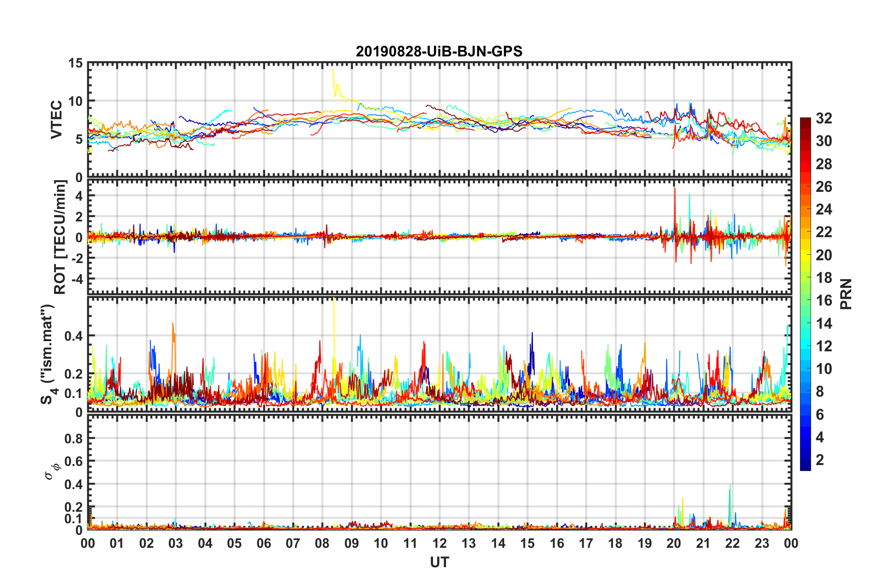The width and height of the screenshot is (879, 588).
Task: Click ROT axis tick label -4
Action: tap(76, 280)
